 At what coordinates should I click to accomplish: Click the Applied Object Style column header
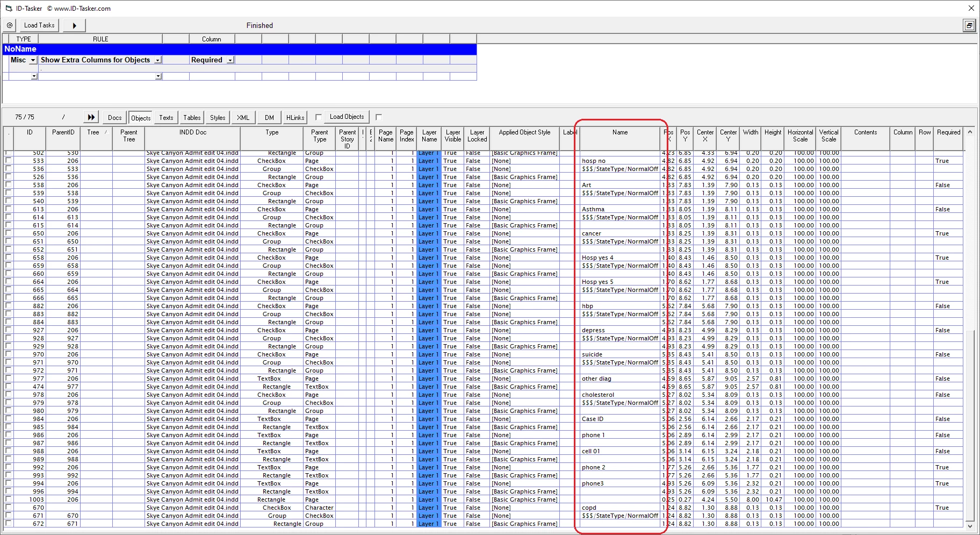524,139
